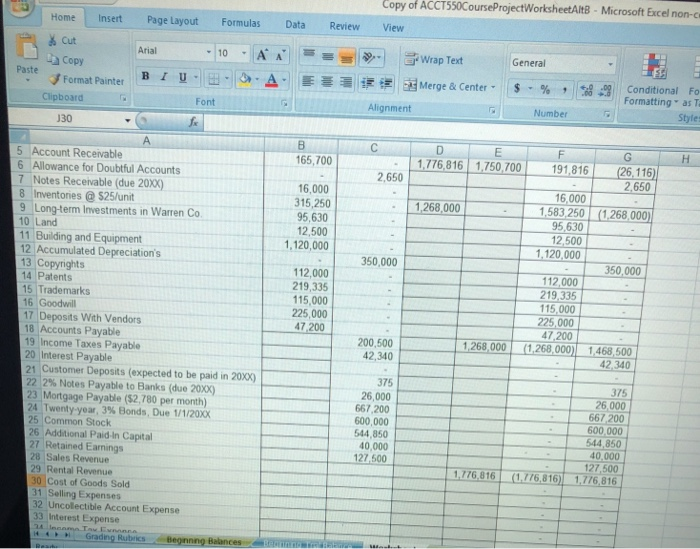
Task: Click Increase Indent icon
Action: pos(385,84)
